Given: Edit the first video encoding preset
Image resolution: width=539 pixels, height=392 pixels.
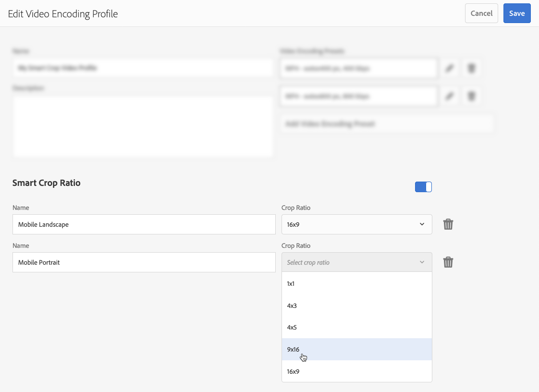Looking at the screenshot, I should [449, 69].
